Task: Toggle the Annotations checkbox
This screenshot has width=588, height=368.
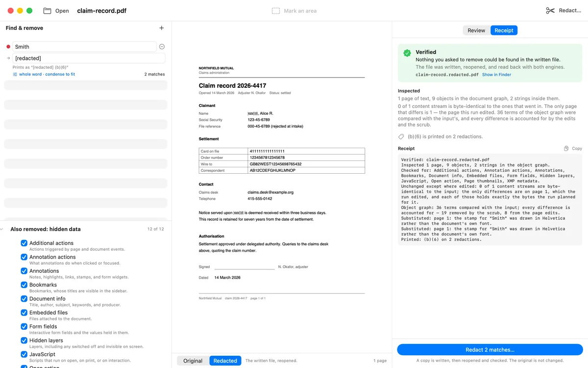Action: point(24,271)
